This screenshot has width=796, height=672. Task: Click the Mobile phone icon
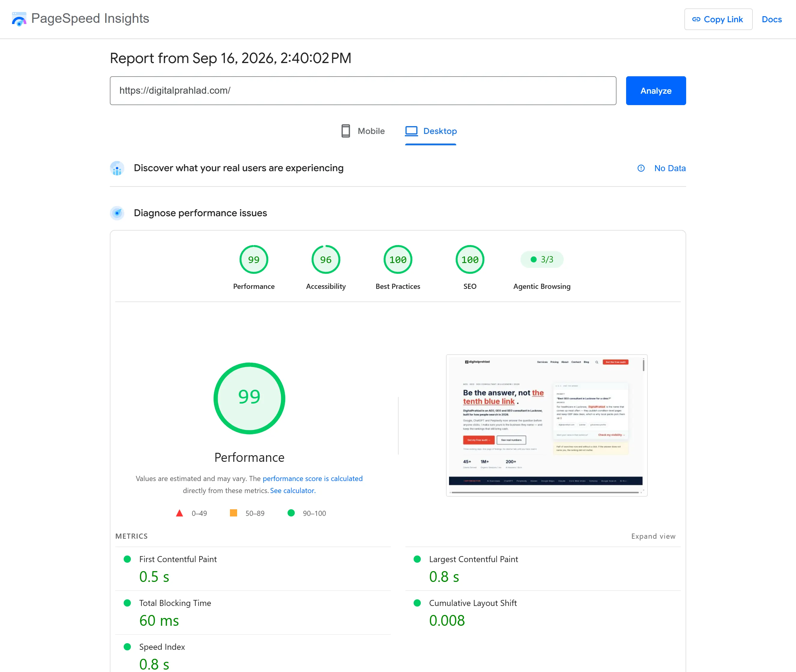[x=345, y=131]
